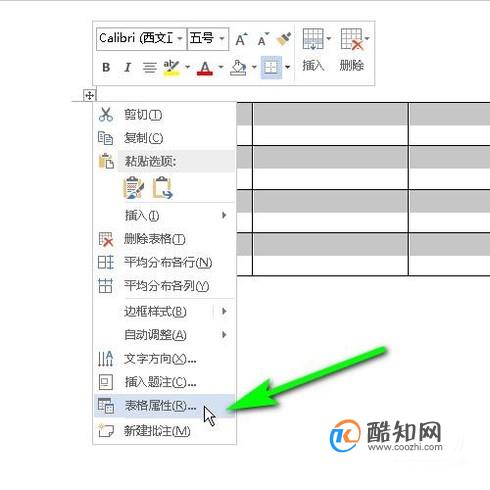Screen dimensions: 490x490
Task: Apply the red font color button
Action: point(205,68)
